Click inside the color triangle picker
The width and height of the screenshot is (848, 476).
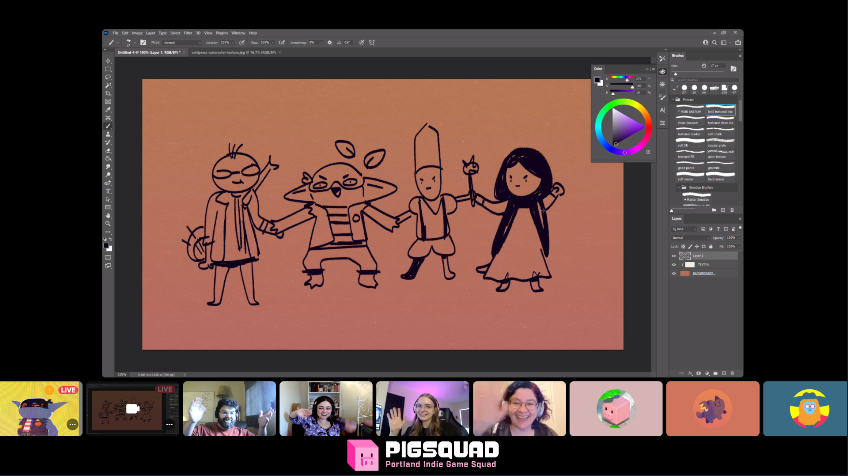click(x=623, y=127)
